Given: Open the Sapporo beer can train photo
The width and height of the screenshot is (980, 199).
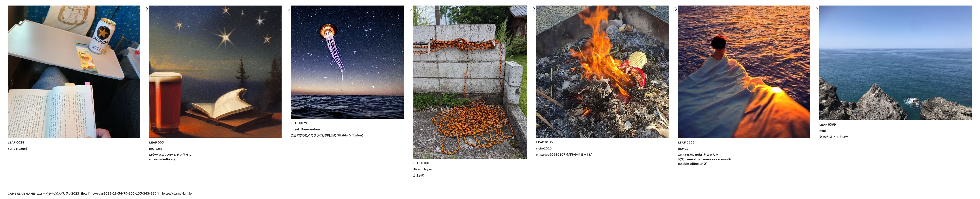Looking at the screenshot, I should click(74, 72).
